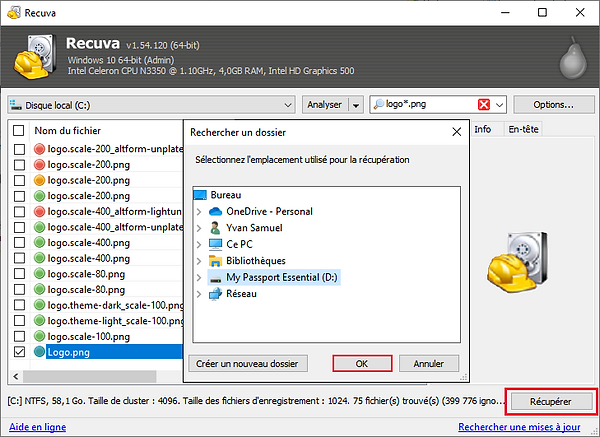The width and height of the screenshot is (600, 437).
Task: Open the filter field dropdown arrow
Action: click(499, 105)
